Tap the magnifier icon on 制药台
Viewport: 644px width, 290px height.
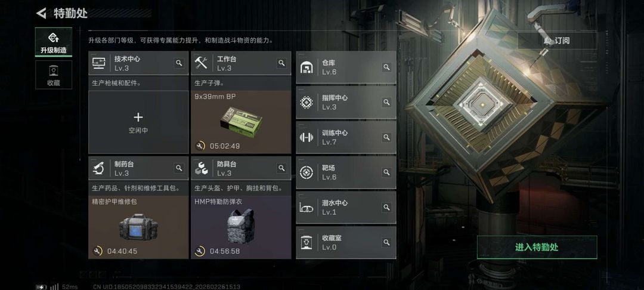(179, 168)
